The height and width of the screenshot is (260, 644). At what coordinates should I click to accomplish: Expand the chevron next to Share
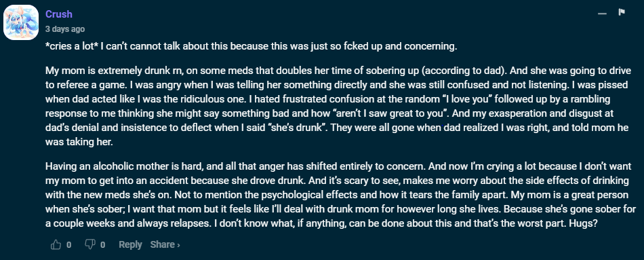(x=178, y=245)
